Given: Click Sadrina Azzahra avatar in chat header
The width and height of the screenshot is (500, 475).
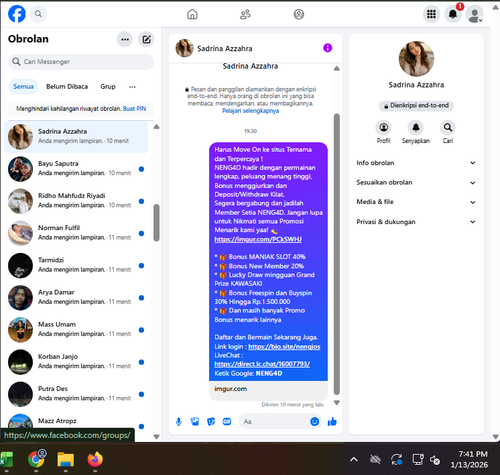Looking at the screenshot, I should 184,48.
